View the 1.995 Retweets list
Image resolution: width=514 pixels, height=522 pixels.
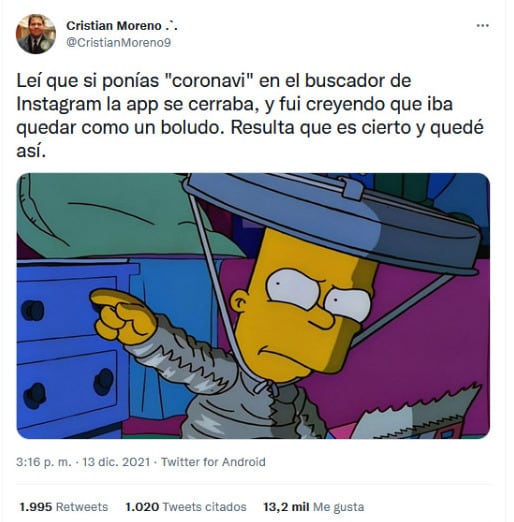point(64,507)
